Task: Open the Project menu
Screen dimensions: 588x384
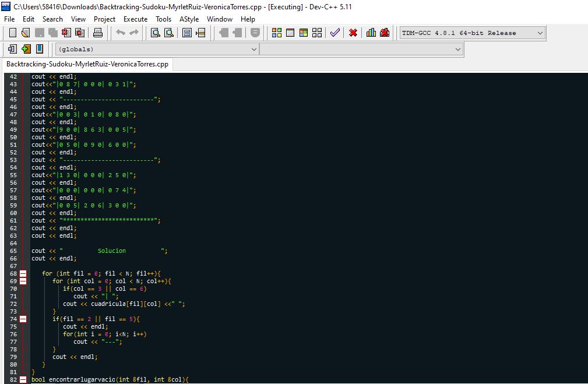Action: [x=105, y=19]
